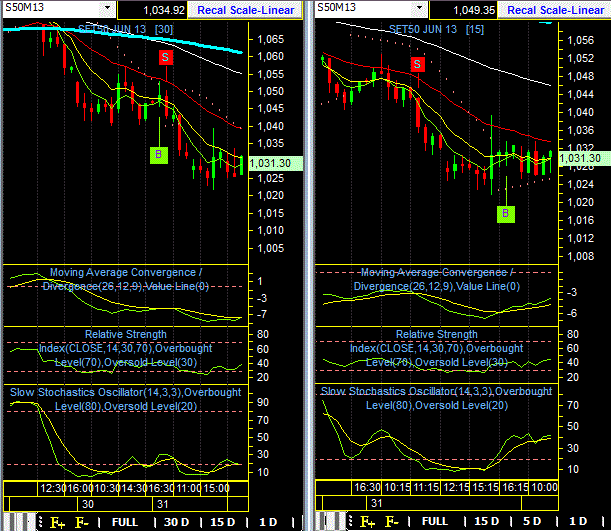Click F- zoom-out icon in left chart

[x=81, y=522]
